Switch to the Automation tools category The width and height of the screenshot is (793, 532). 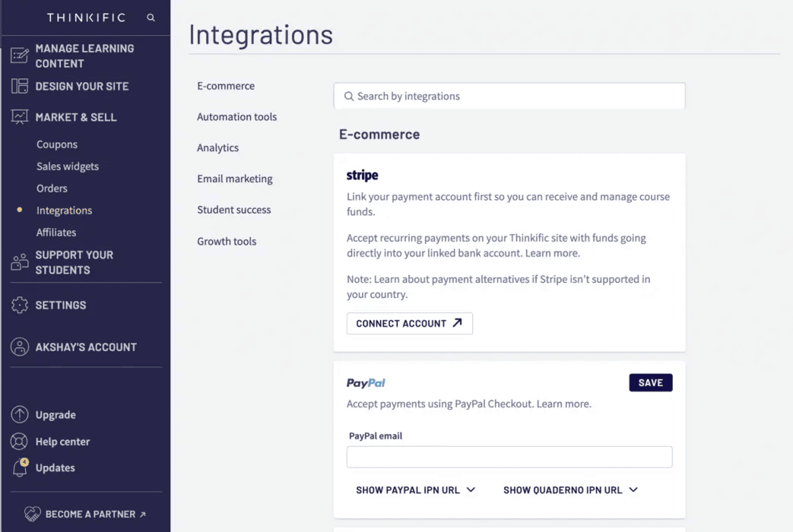click(x=236, y=116)
